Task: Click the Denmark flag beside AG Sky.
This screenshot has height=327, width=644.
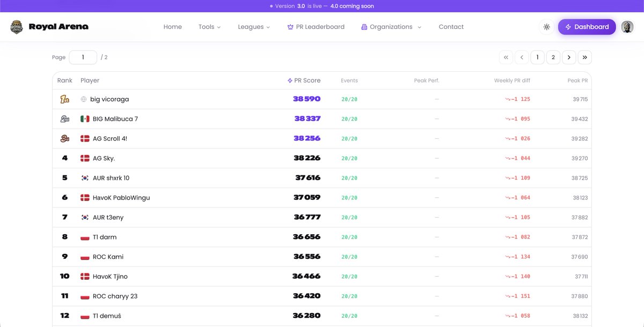Action: click(85, 158)
